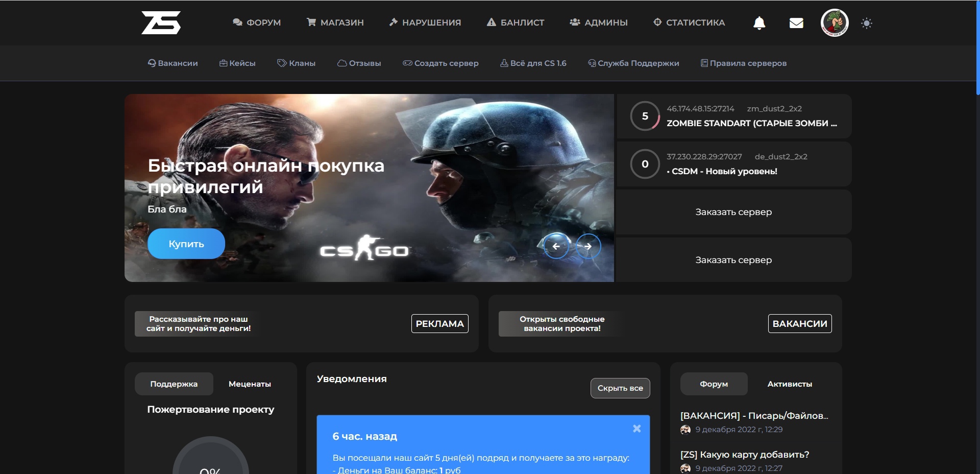The image size is (980, 474).
Task: Open the messages envelope icon
Action: (796, 23)
